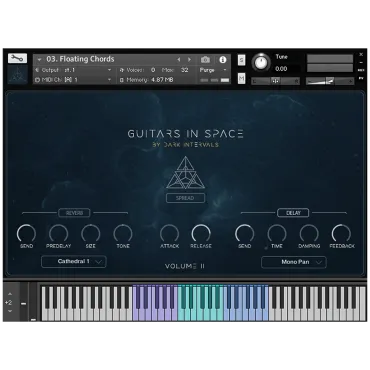Shift keyboard octave down arrow
This screenshot has height=370, width=370.
10,311
